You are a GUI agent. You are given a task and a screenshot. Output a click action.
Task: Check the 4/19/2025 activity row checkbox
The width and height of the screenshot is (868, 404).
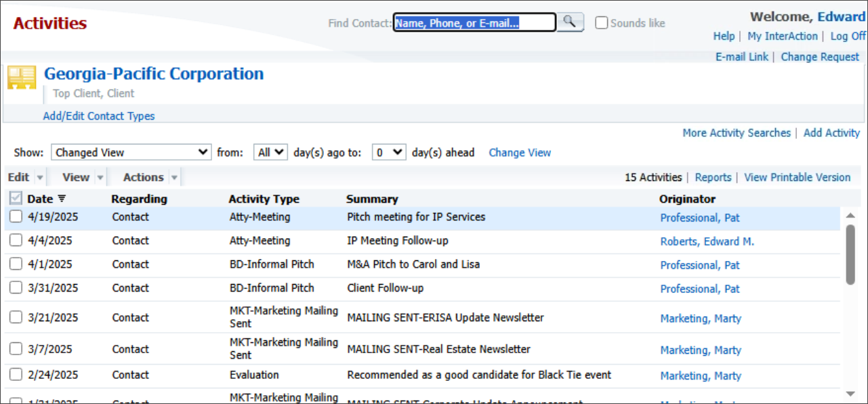(16, 217)
